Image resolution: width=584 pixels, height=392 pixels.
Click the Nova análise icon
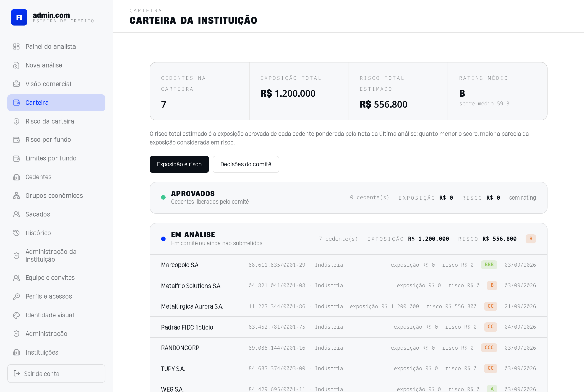[x=16, y=65]
